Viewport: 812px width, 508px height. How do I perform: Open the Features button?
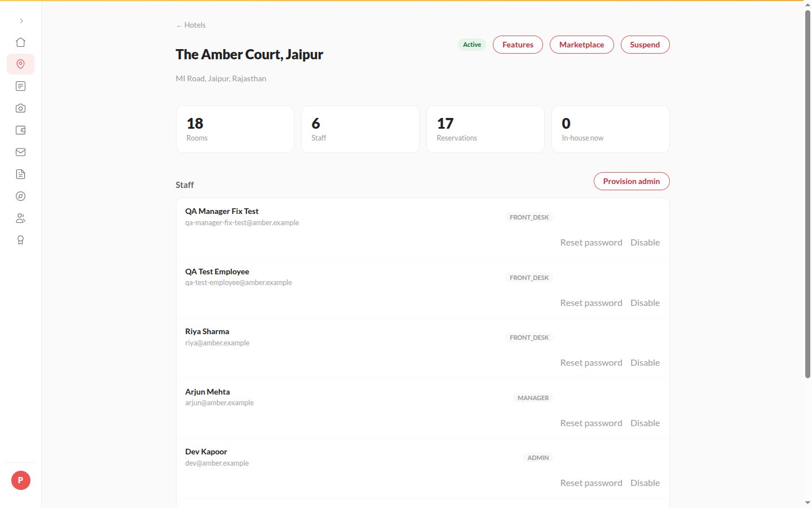point(518,45)
